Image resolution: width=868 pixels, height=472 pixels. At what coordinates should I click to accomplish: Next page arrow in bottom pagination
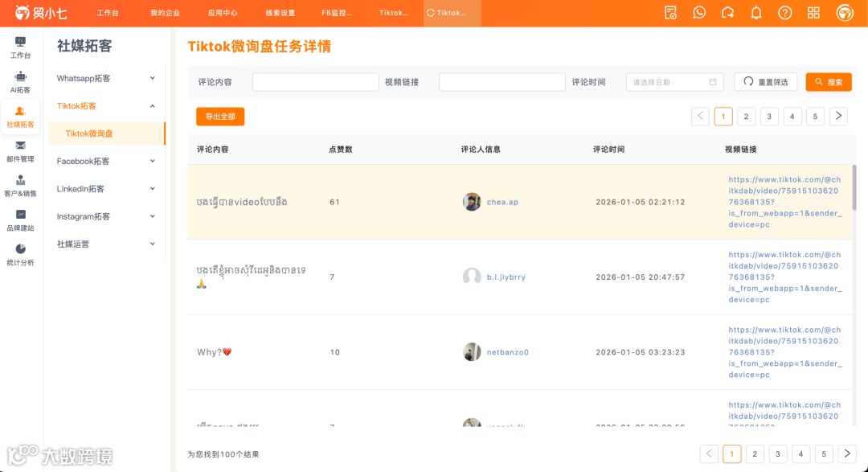pos(847,454)
